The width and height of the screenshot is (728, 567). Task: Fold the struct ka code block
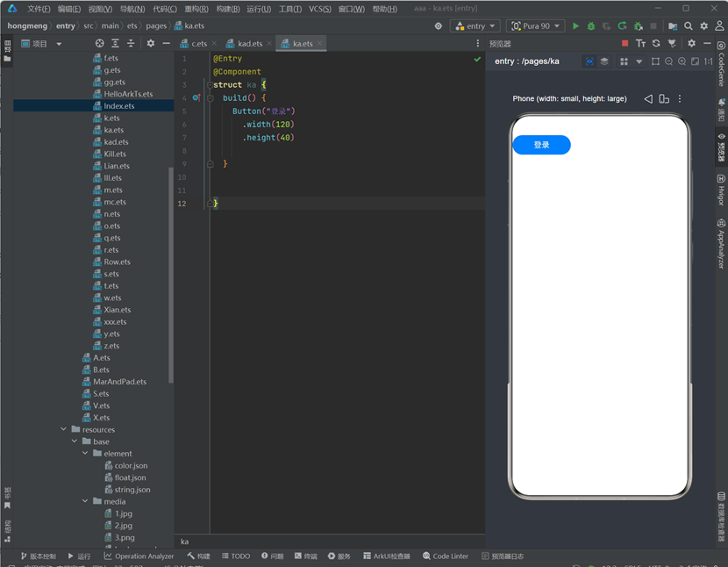point(210,84)
